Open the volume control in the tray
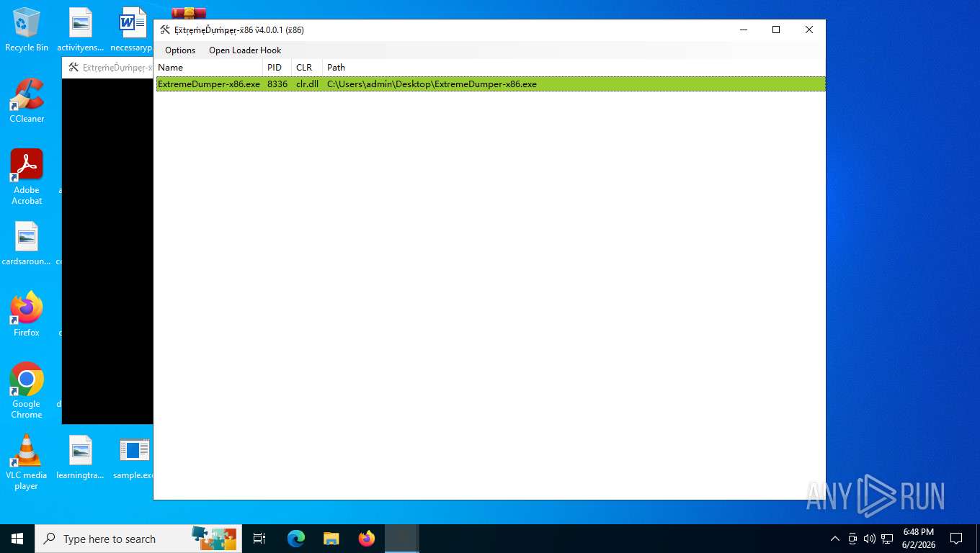This screenshot has width=980, height=553. (870, 539)
